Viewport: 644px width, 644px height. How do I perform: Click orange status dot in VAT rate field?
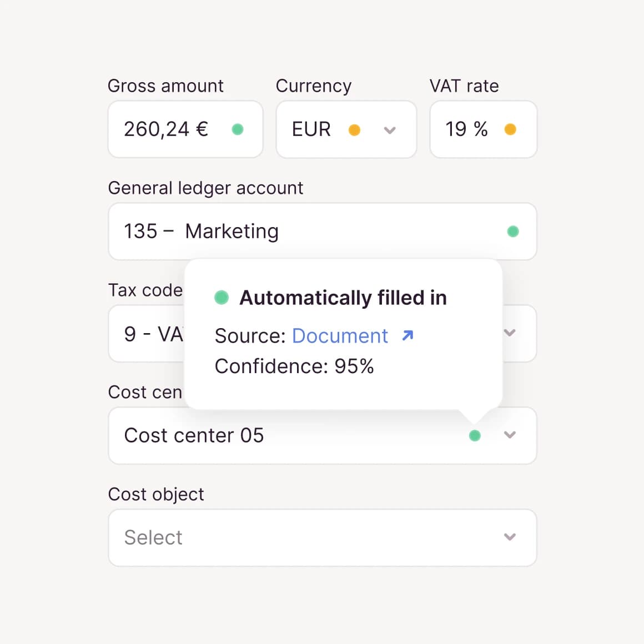click(510, 129)
